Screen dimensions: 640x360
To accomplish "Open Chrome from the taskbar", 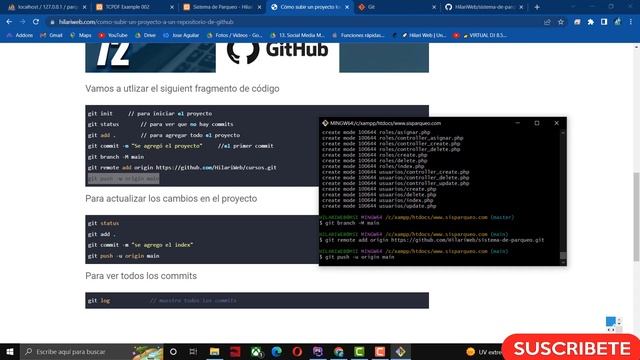I will point(339,351).
